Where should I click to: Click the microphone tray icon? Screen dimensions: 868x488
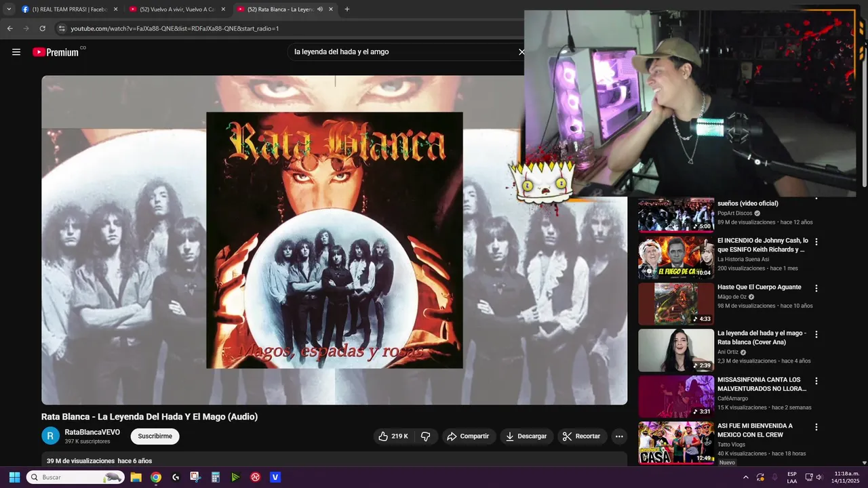tap(774, 477)
